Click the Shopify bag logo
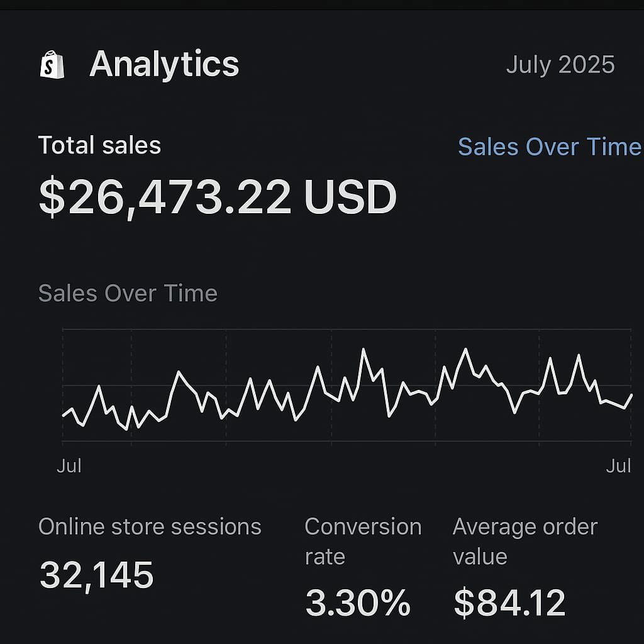This screenshot has width=644, height=644. 52,65
